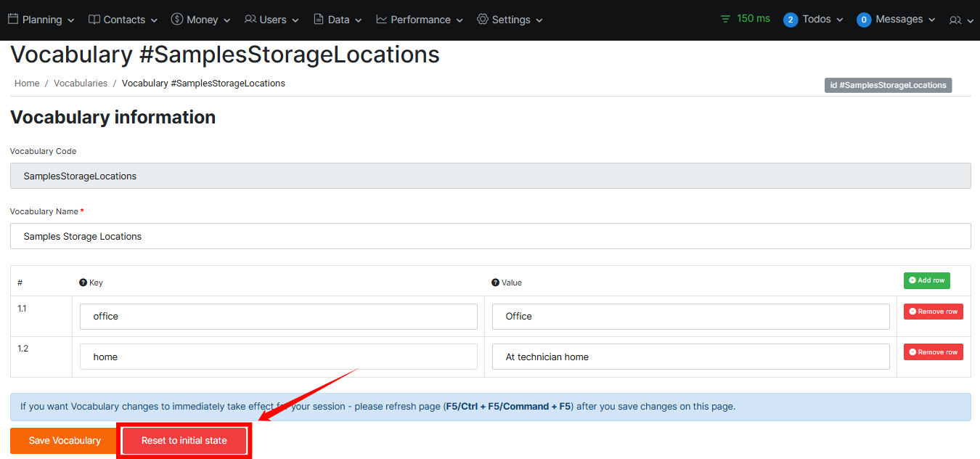Screen dimensions: 980x459
Task: Click the Performance chart icon
Action: [382, 20]
